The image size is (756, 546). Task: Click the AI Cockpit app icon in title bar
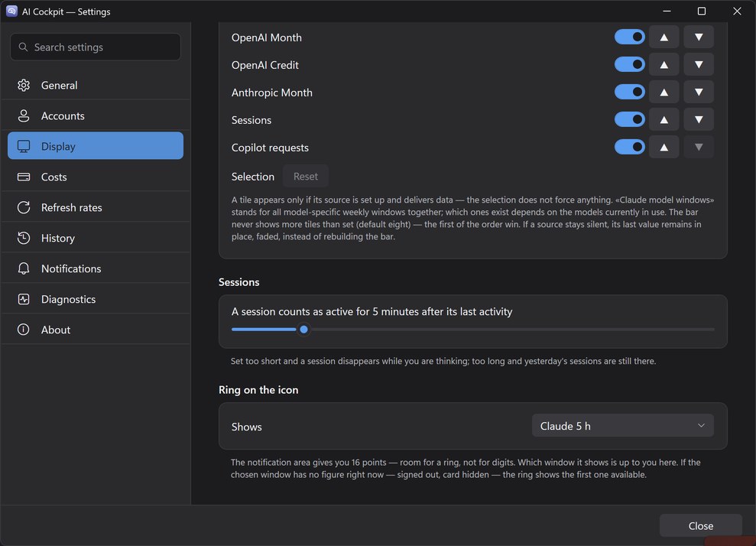11,11
